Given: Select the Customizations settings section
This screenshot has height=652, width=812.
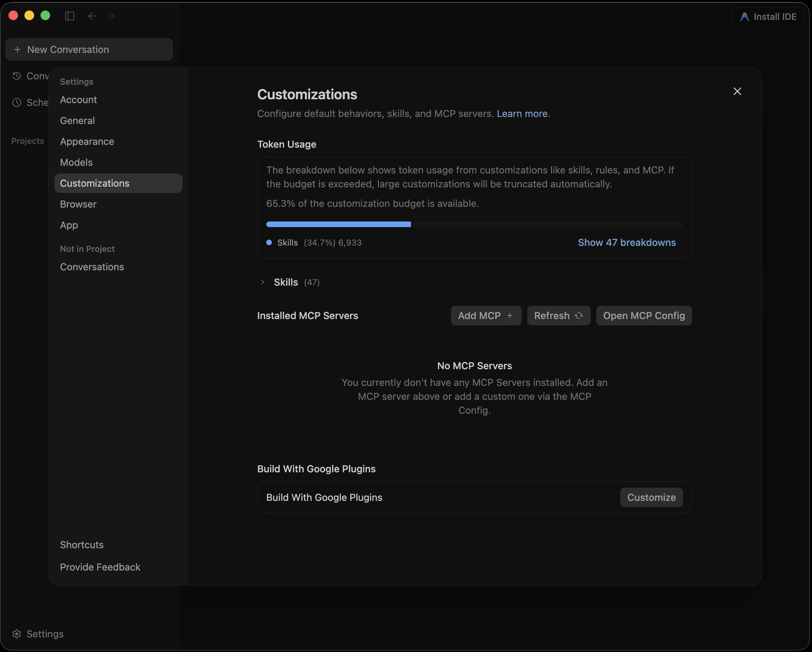Looking at the screenshot, I should 118,183.
